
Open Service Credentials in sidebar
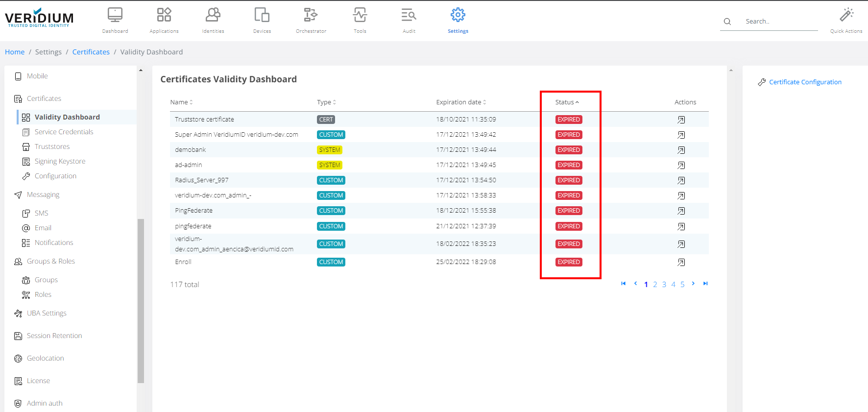point(64,132)
